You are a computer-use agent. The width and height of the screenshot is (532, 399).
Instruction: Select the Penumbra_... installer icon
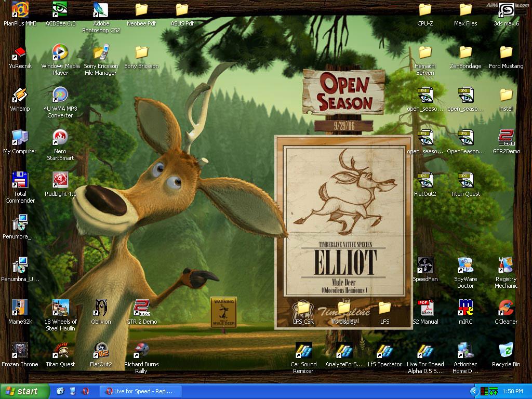tap(20, 223)
